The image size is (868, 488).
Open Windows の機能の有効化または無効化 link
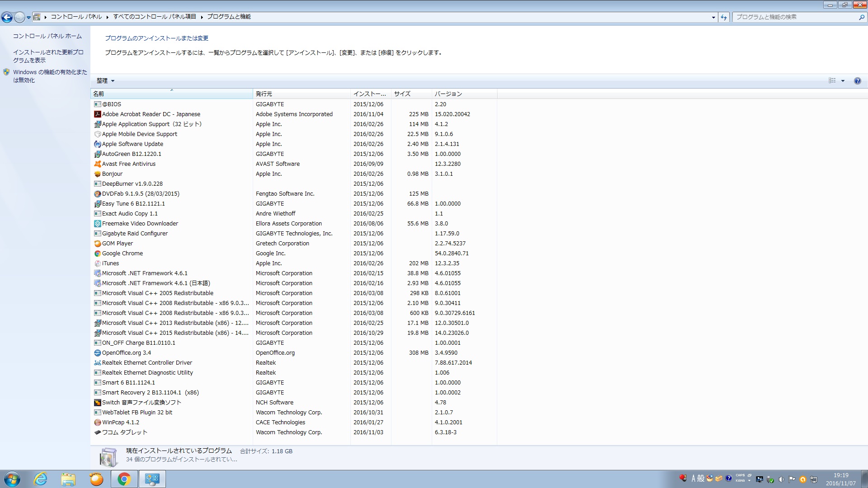[50, 76]
